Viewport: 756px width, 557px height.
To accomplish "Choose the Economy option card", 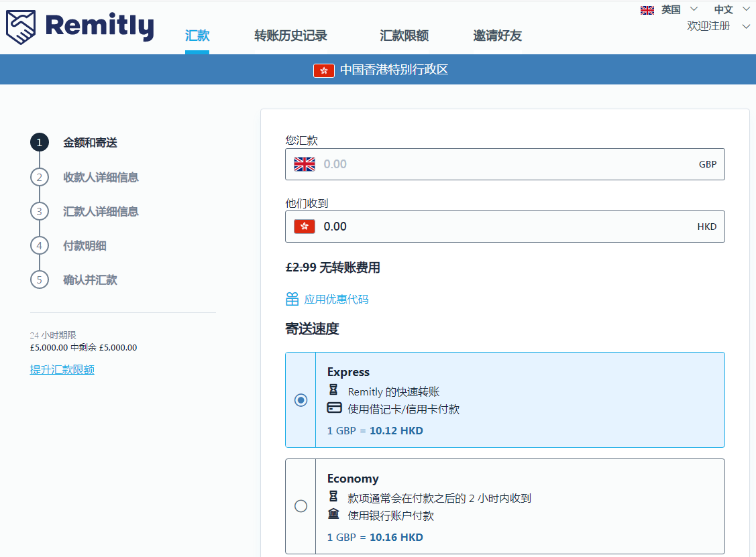I will (519, 506).
